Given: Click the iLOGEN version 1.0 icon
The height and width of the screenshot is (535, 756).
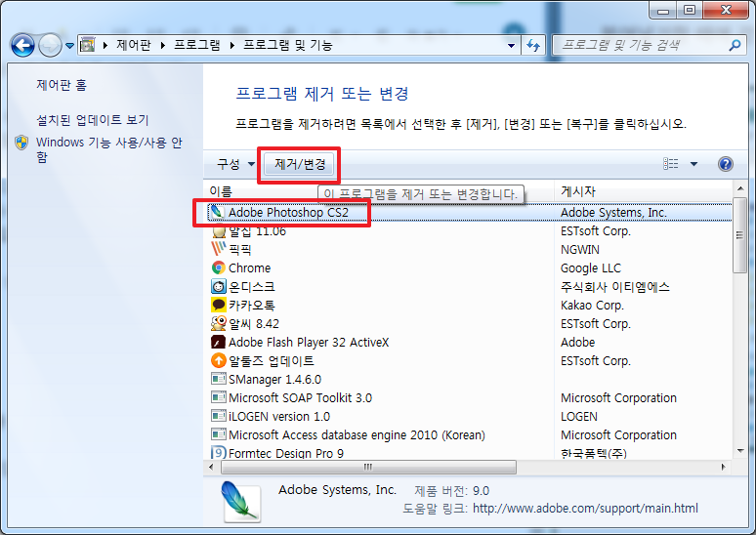Looking at the screenshot, I should (x=219, y=416).
